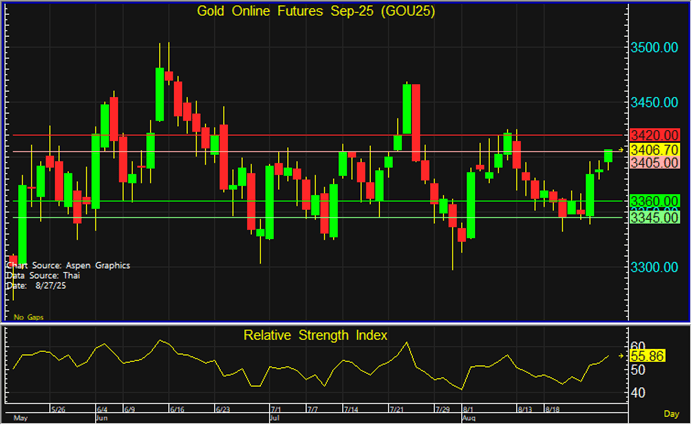This screenshot has width=692, height=425.
Task: Click the Relative Strength Index panel title
Action: (x=315, y=335)
